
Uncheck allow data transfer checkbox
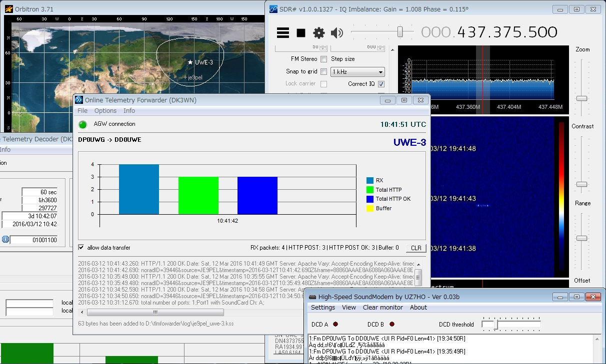[x=81, y=248]
